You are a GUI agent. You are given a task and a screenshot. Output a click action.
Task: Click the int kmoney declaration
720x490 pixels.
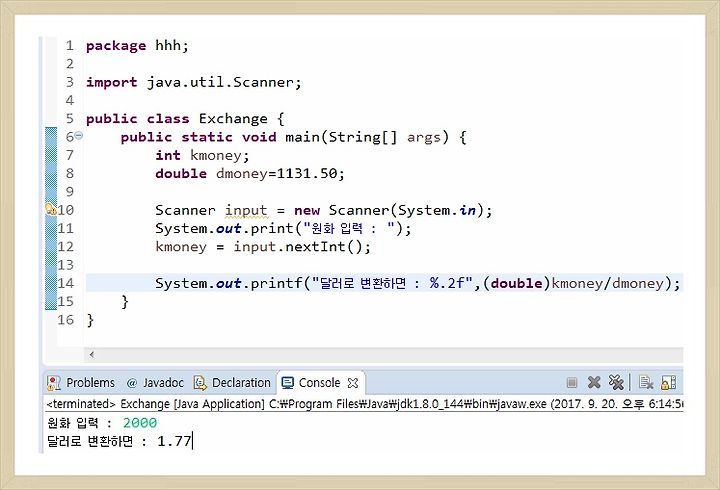pyautogui.click(x=202, y=155)
